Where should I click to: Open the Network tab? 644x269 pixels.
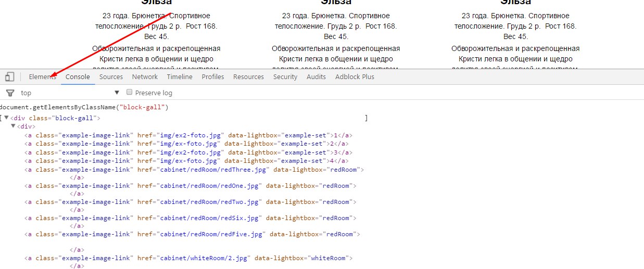coord(145,76)
